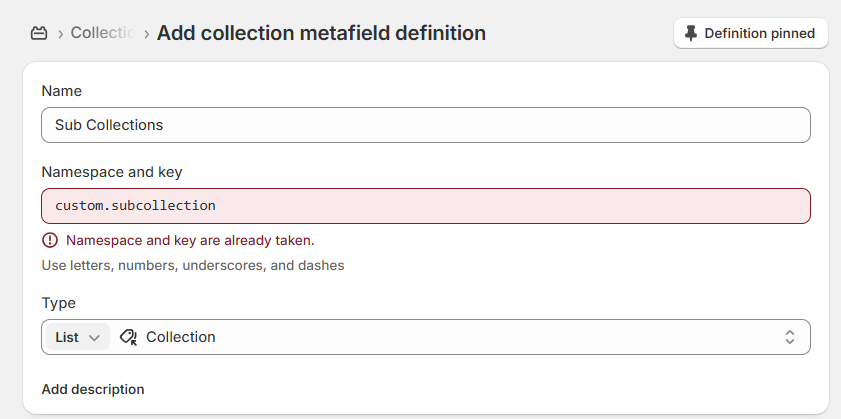Toggle the Definition pinned button
The width and height of the screenshot is (841, 419).
[750, 33]
